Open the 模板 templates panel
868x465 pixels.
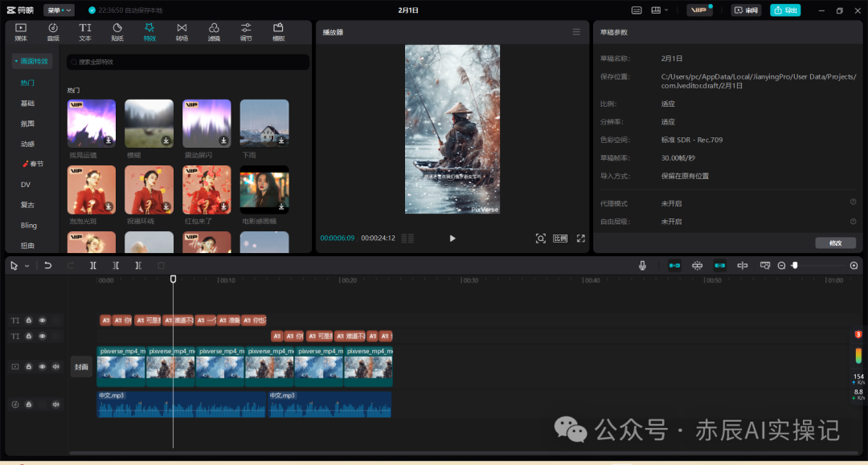[x=278, y=32]
